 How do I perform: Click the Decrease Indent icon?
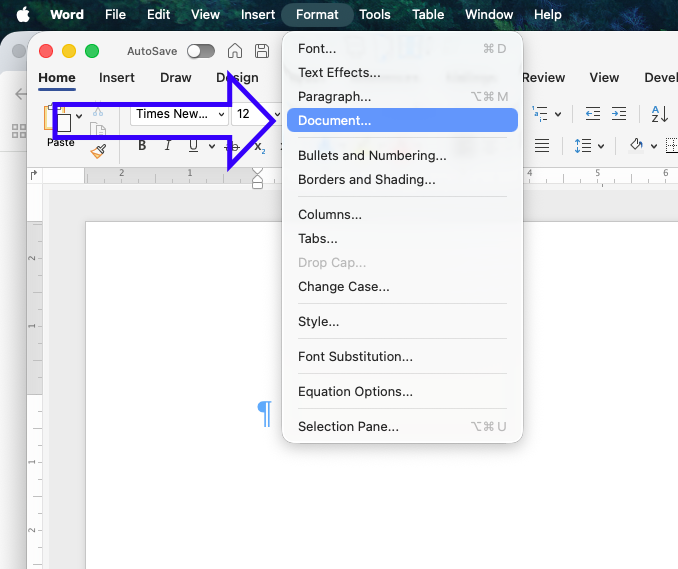coord(593,114)
